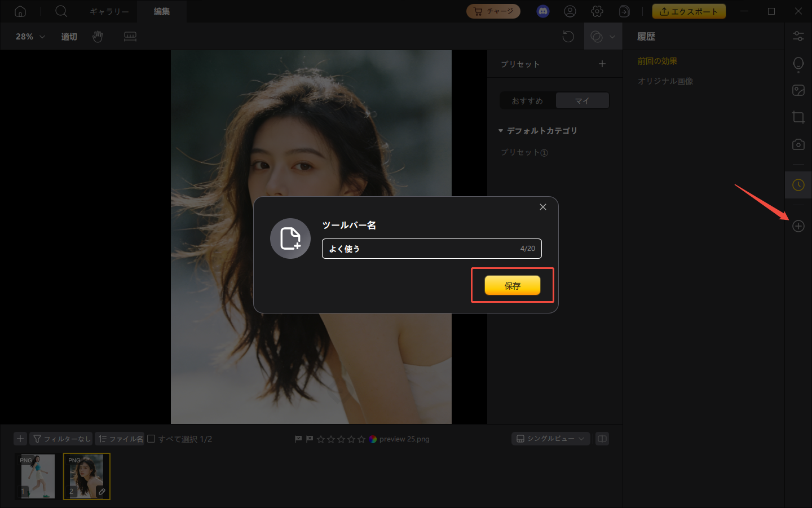
Task: Collapse the デフォルトカテゴリ category
Action: [x=501, y=131]
